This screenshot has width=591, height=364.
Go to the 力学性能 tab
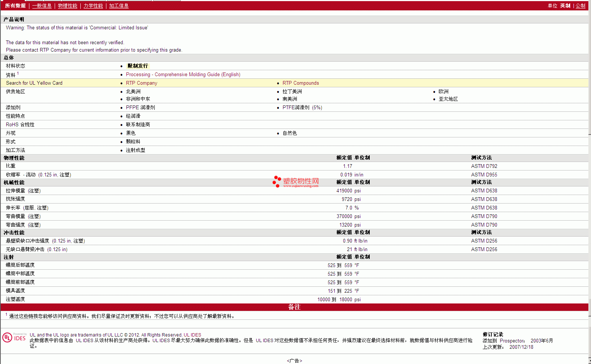(x=93, y=6)
